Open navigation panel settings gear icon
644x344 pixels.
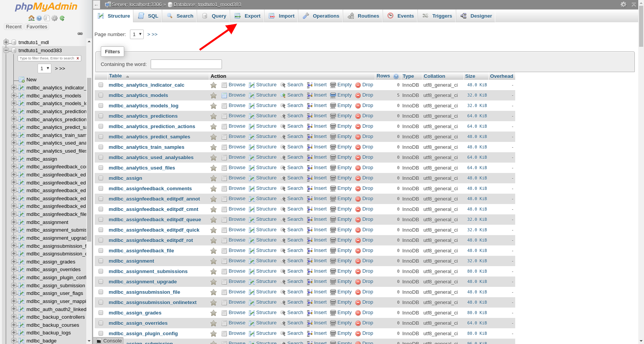[54, 18]
